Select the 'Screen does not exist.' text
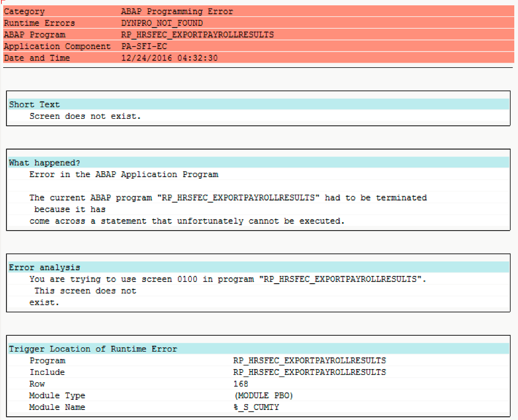Screen dimensions: 518x420 85,116
